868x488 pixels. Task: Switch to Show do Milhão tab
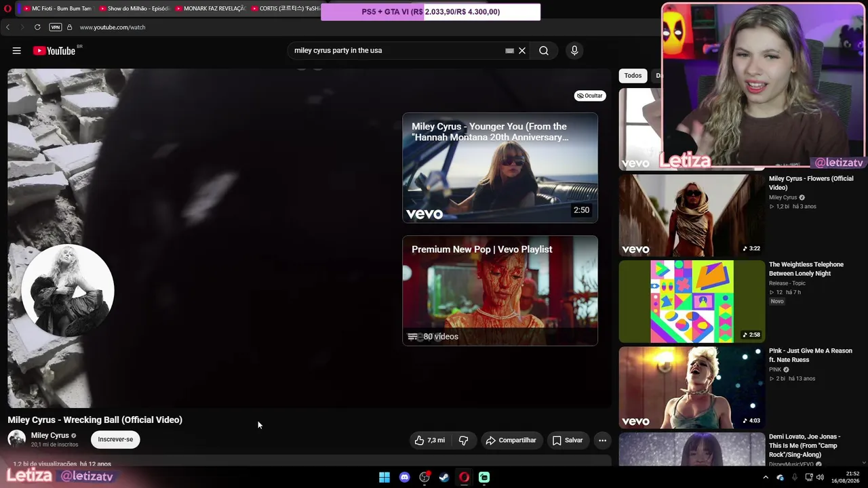pos(134,9)
